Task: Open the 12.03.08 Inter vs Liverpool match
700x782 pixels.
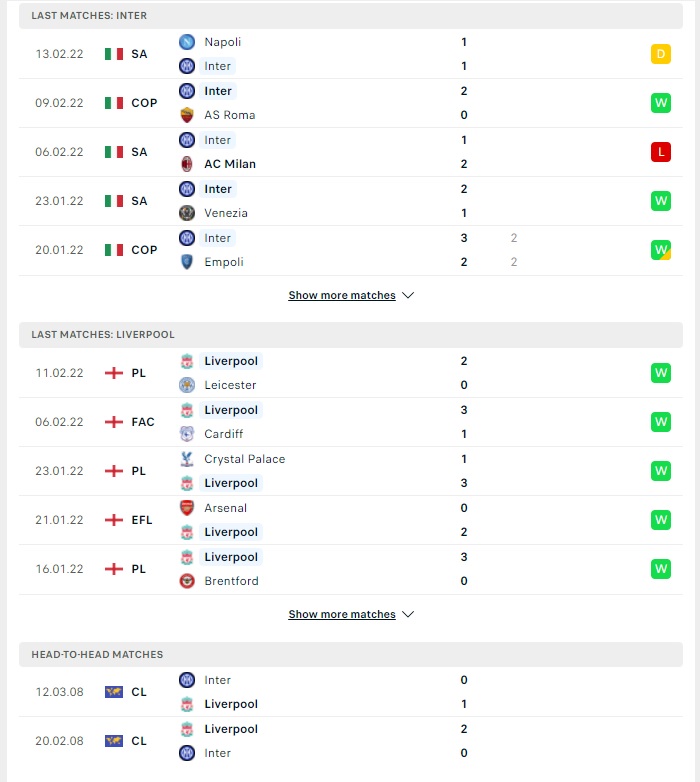Action: coord(350,692)
